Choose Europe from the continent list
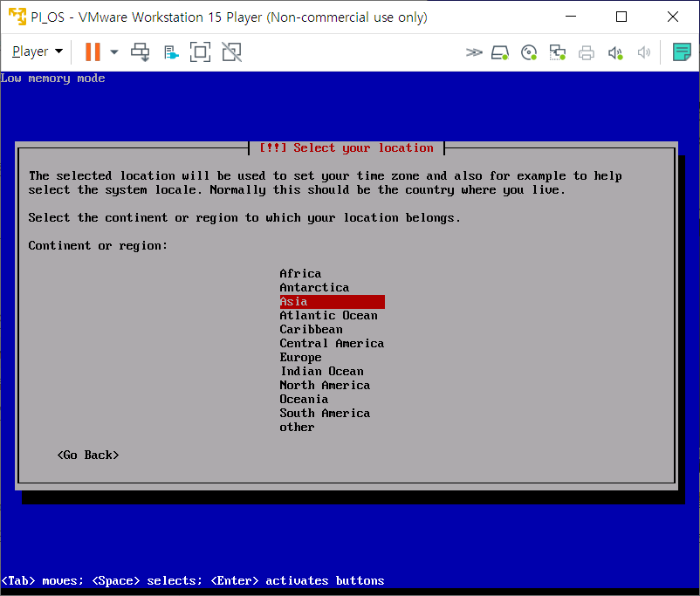The height and width of the screenshot is (596, 700). [x=300, y=358]
